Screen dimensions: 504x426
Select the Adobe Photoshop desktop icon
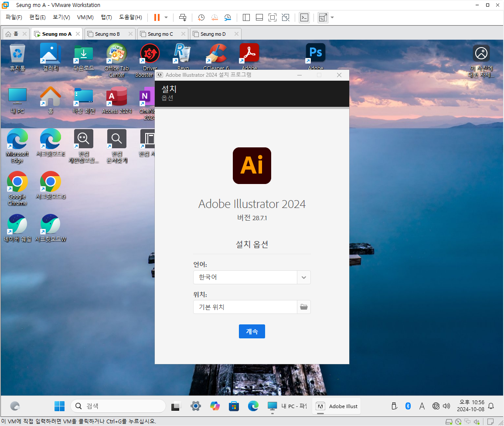pos(315,57)
